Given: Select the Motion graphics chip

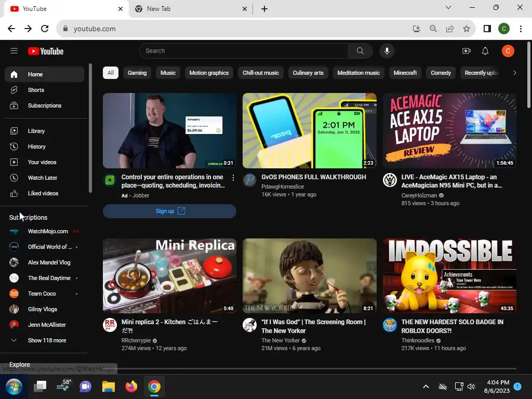Looking at the screenshot, I should [209, 73].
